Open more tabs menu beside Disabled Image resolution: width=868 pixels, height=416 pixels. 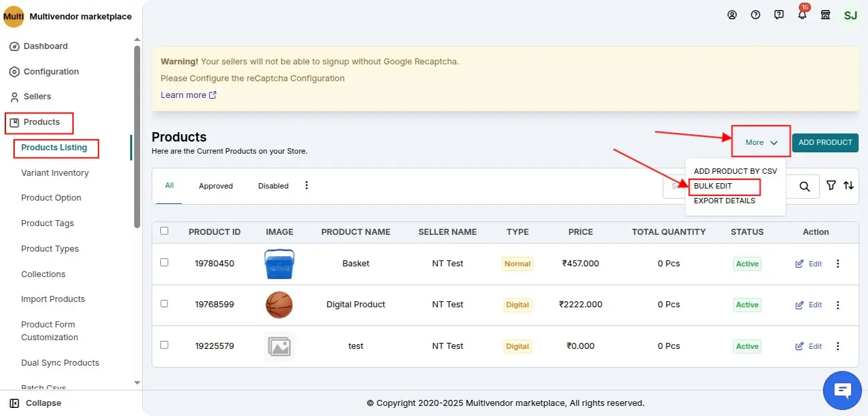coord(307,185)
